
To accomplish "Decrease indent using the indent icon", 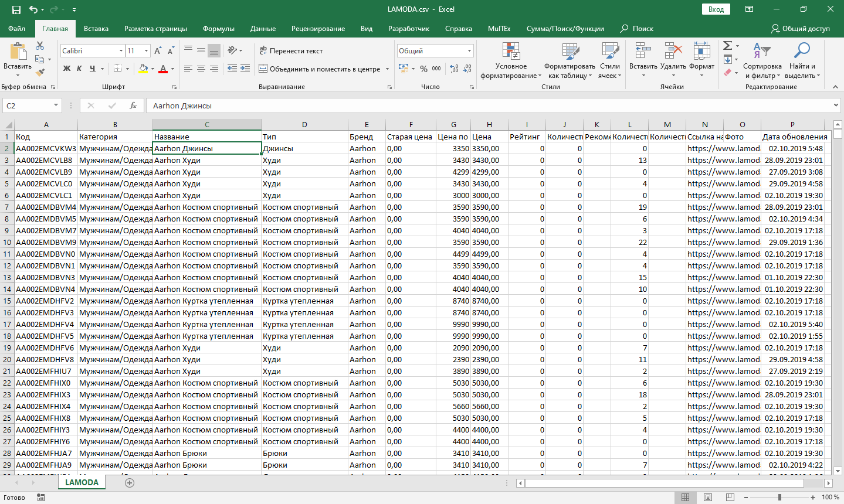I will [x=232, y=69].
